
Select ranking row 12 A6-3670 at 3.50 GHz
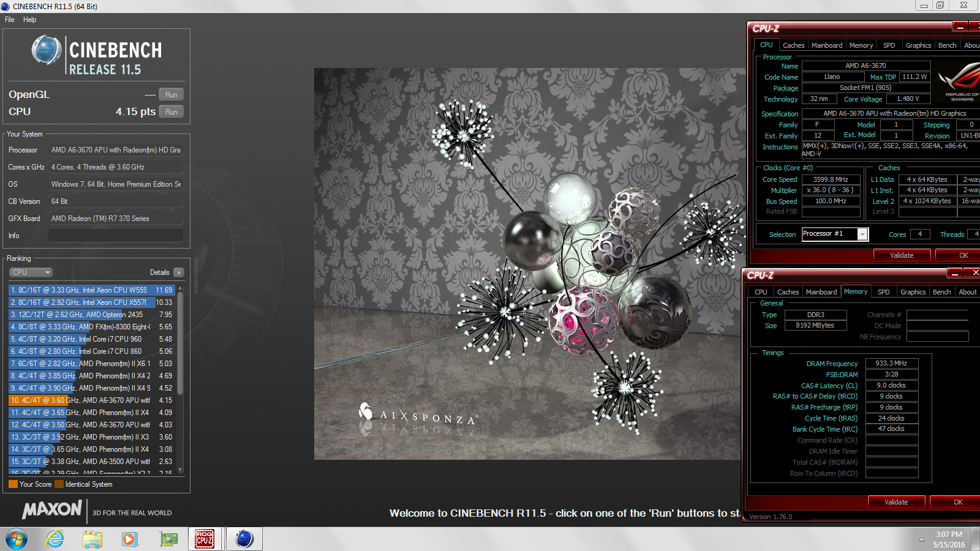click(92, 425)
